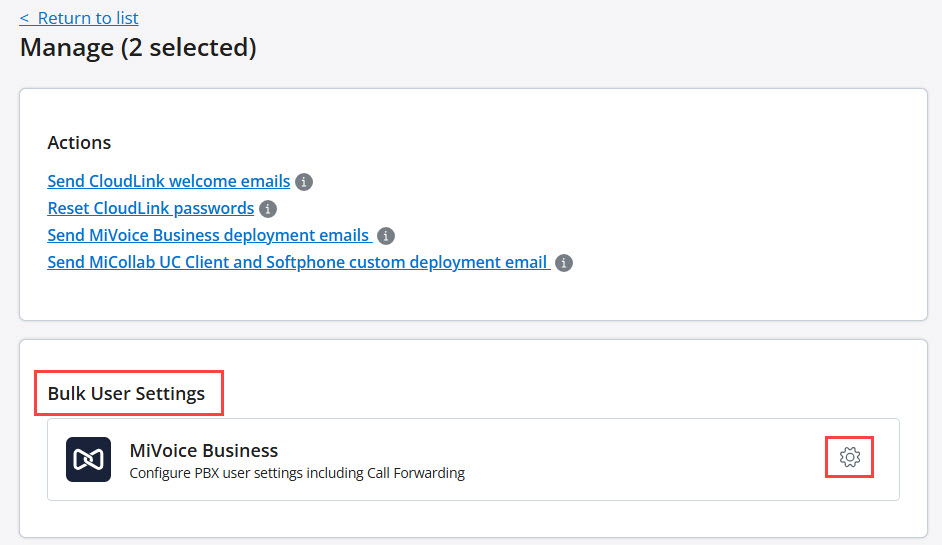The width and height of the screenshot is (942, 545).
Task: Show info for MiVoice Business deployment emails
Action: (386, 236)
